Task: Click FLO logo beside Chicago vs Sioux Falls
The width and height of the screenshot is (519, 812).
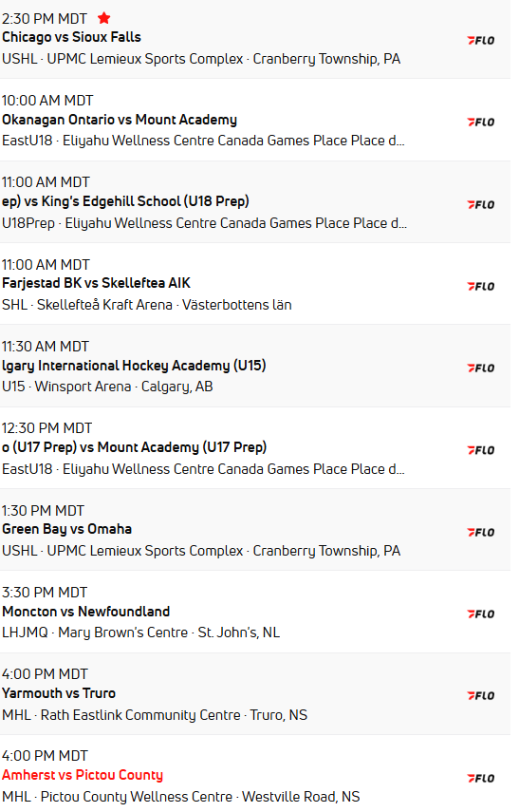Action: click(481, 41)
